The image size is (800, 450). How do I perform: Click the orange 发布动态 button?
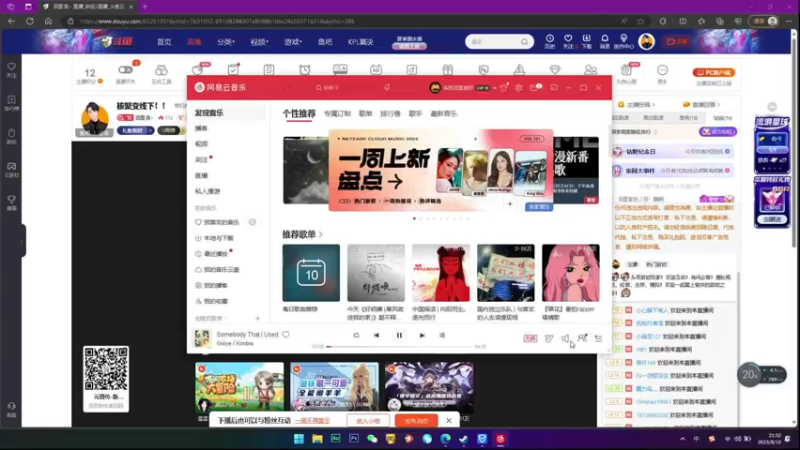[416, 420]
